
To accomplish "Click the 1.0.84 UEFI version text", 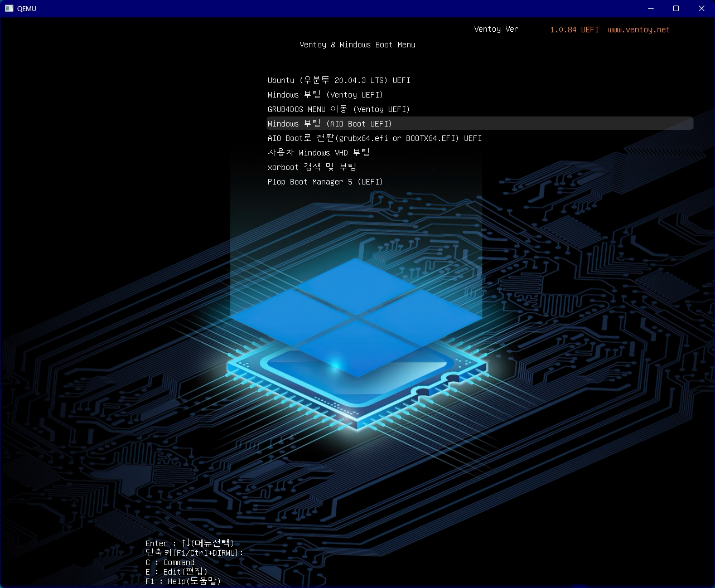I will point(574,30).
